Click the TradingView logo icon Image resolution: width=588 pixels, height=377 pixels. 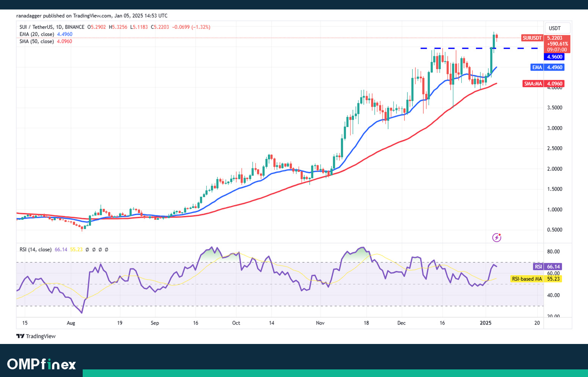(x=20, y=336)
